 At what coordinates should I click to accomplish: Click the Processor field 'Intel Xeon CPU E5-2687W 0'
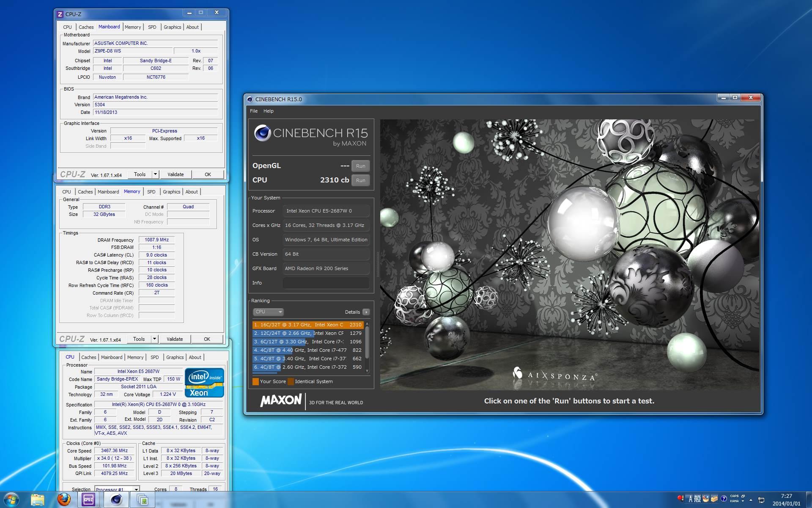point(326,211)
